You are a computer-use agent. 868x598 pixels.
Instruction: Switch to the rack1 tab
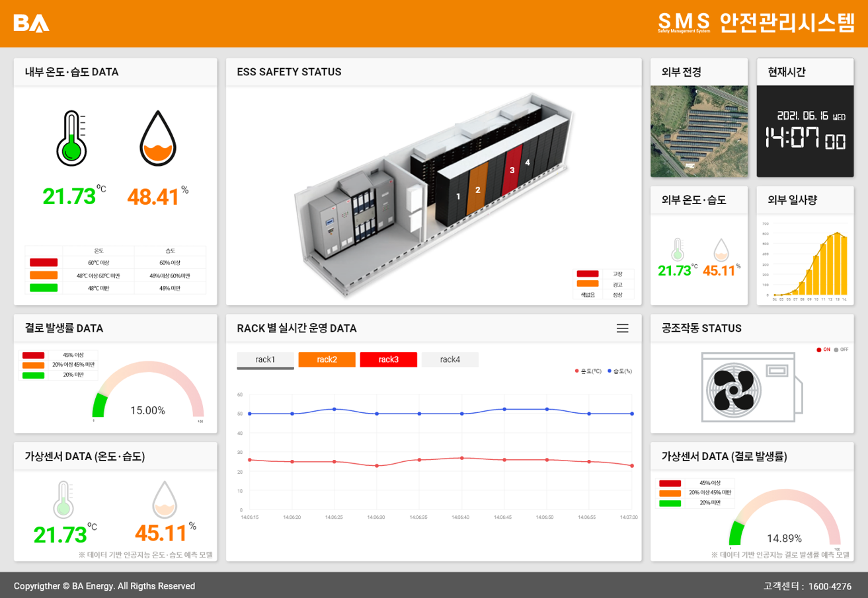(265, 359)
